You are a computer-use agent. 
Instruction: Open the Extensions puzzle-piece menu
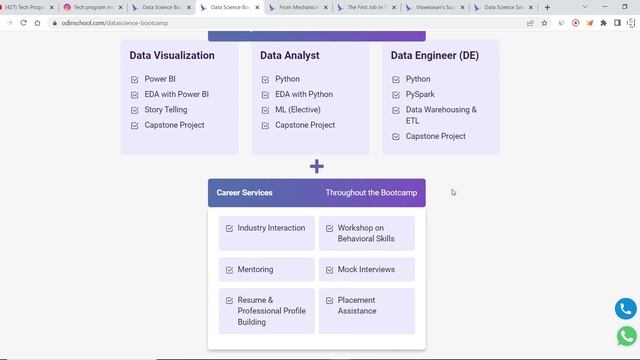pyautogui.click(x=604, y=23)
